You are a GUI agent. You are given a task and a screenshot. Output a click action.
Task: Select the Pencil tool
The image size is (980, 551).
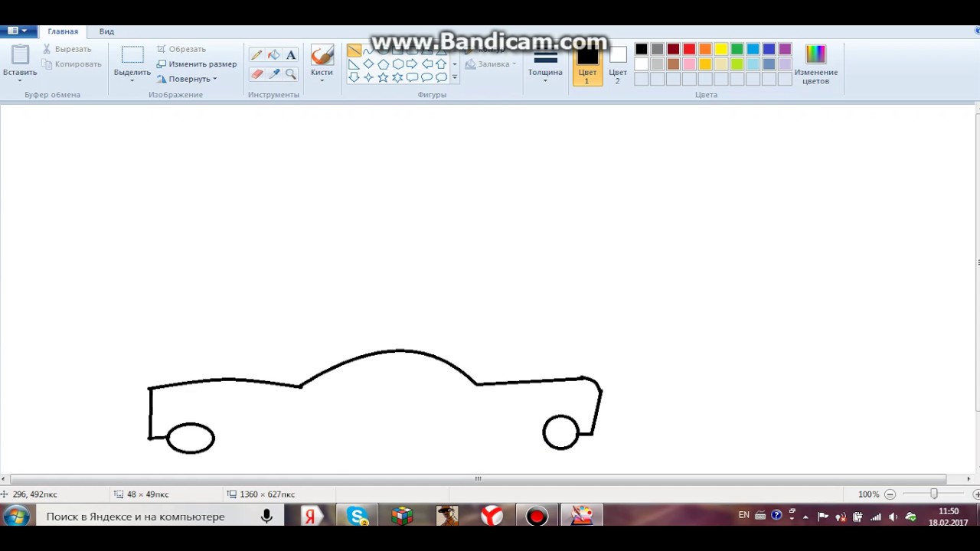pos(256,55)
